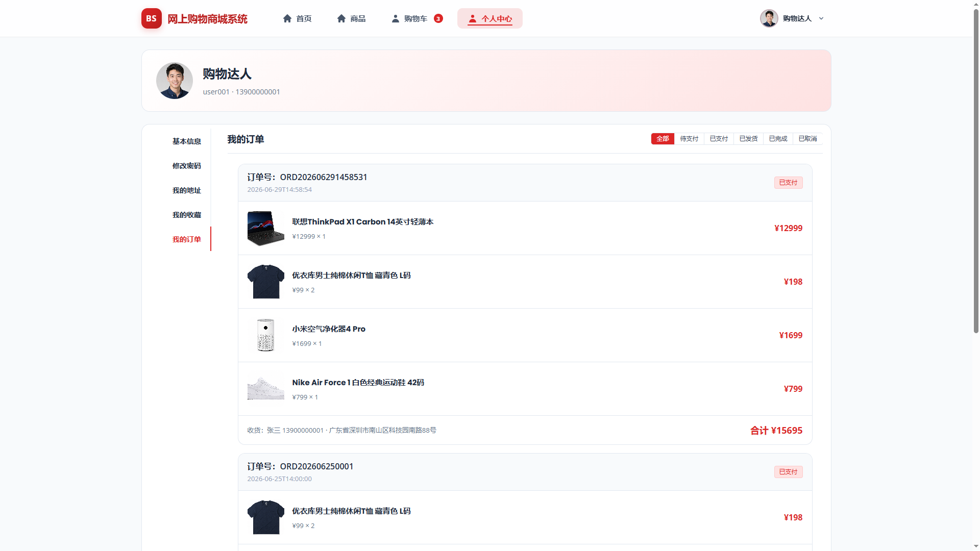
Task: Filter orders by 已取消
Action: pos(807,139)
